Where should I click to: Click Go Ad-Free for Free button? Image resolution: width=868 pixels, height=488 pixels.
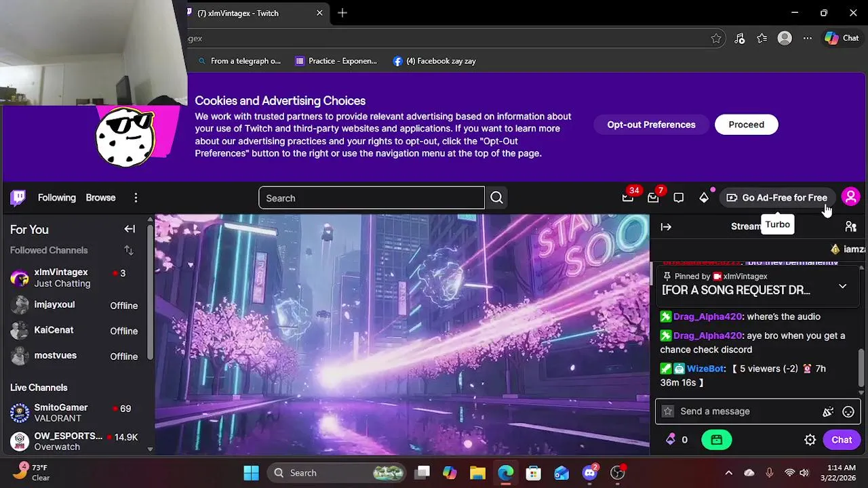point(776,198)
